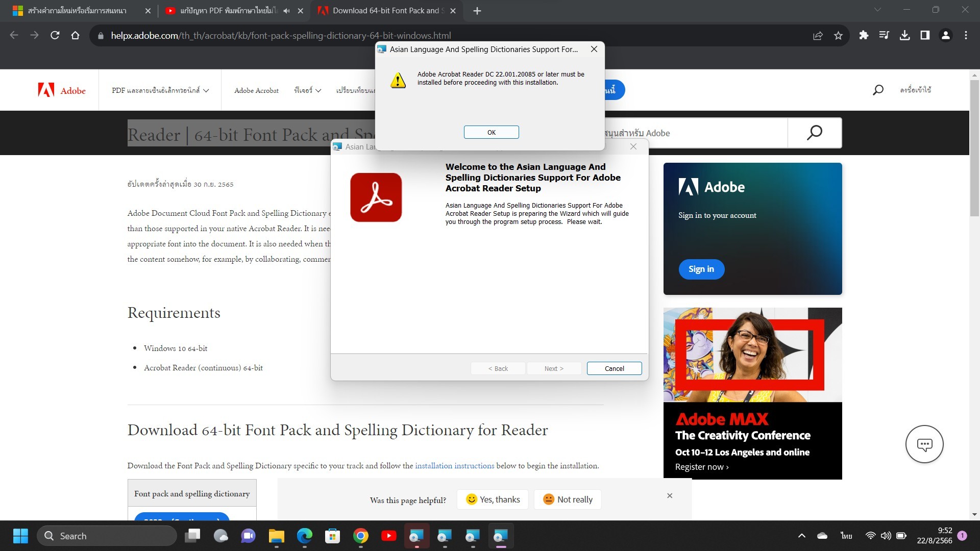Expand the Features dropdown in Adobe nav

coord(307,90)
